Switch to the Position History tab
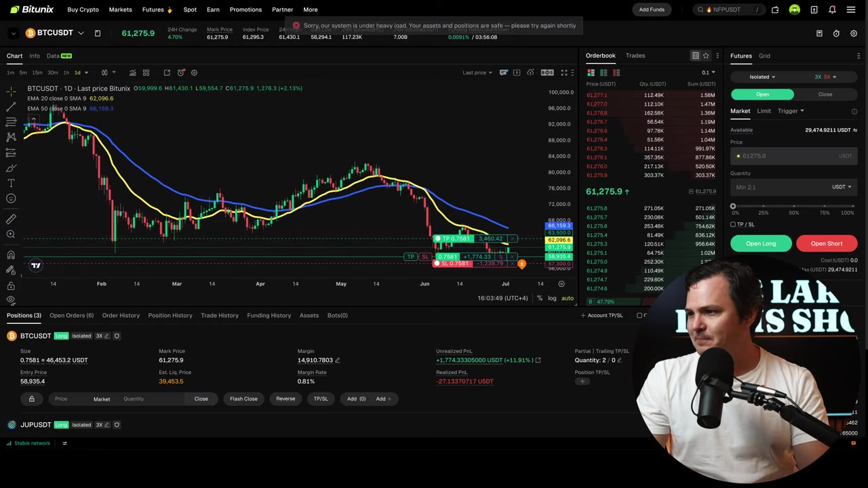Screen dimensions: 868x488 (170, 315)
